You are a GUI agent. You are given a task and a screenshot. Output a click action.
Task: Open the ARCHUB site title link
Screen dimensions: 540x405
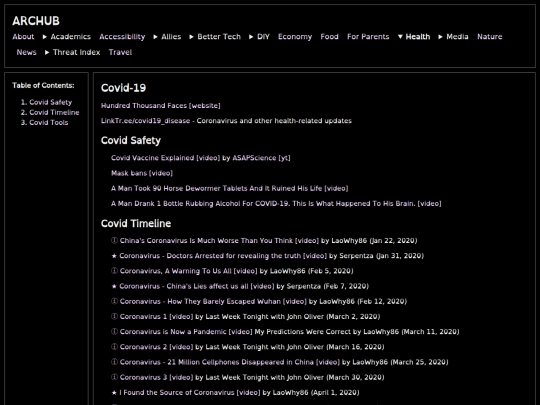36,21
